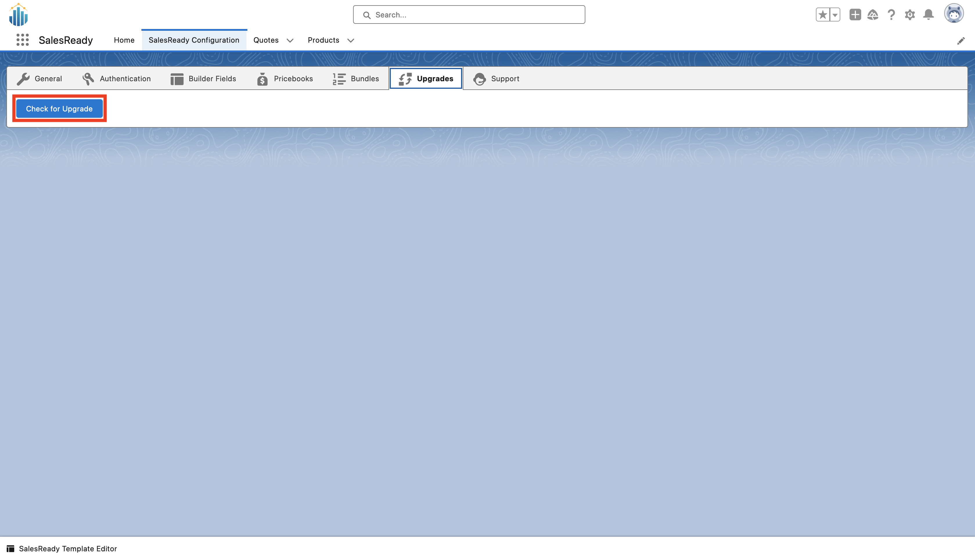Open the Favorites list dropdown arrow

[834, 15]
